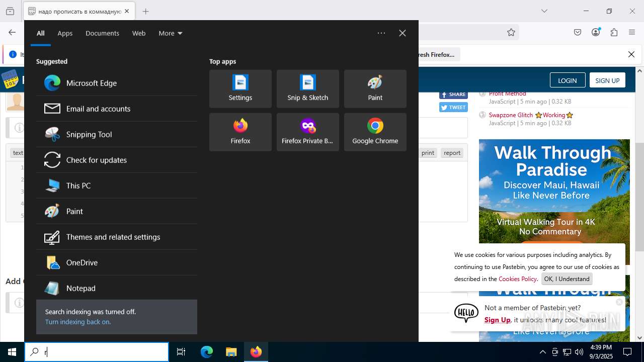Open the Swapzone Glitch Working paste link
Image resolution: width=644 pixels, height=362 pixels.
[531, 115]
